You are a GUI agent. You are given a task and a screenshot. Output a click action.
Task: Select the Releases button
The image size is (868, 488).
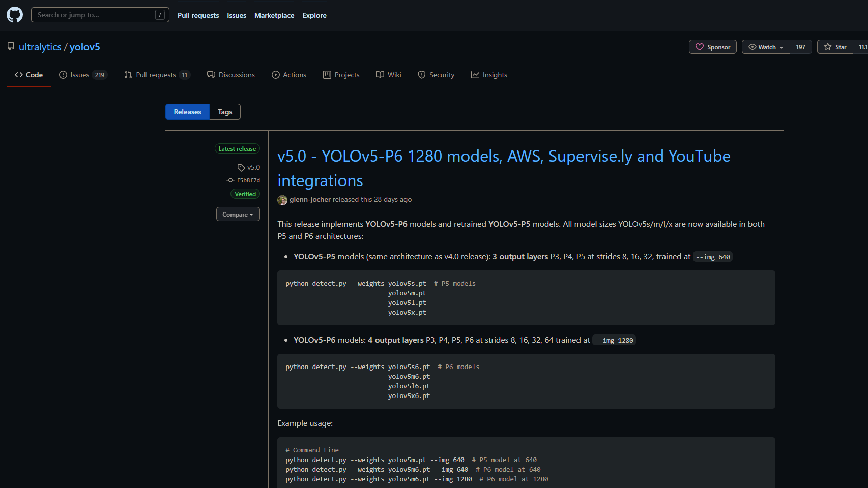[x=187, y=112]
